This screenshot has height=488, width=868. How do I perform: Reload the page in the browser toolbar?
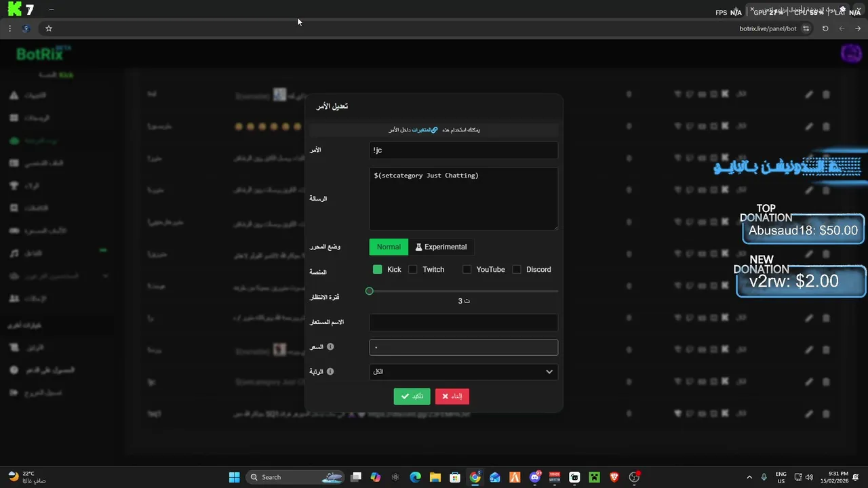point(825,28)
